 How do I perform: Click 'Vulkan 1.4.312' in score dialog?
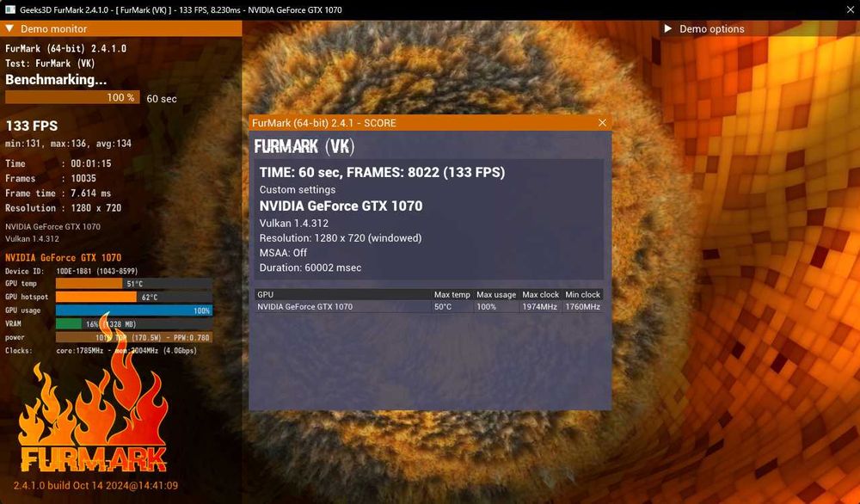(293, 224)
